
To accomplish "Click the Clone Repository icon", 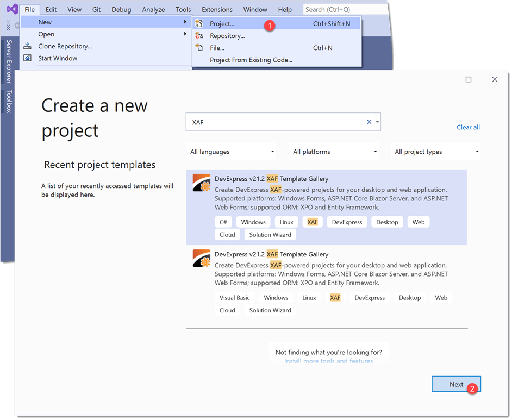I will click(x=27, y=46).
